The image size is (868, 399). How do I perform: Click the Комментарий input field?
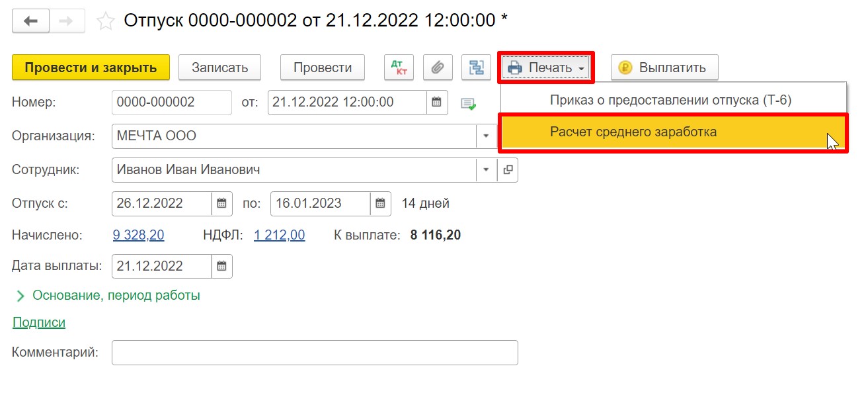coord(315,353)
